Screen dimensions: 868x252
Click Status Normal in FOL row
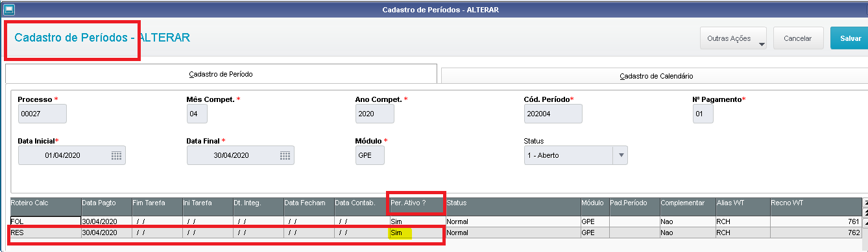point(512,221)
